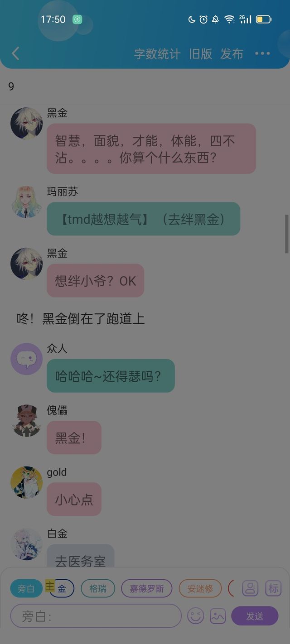Tap 玛丽苏's avatar

pos(27,202)
